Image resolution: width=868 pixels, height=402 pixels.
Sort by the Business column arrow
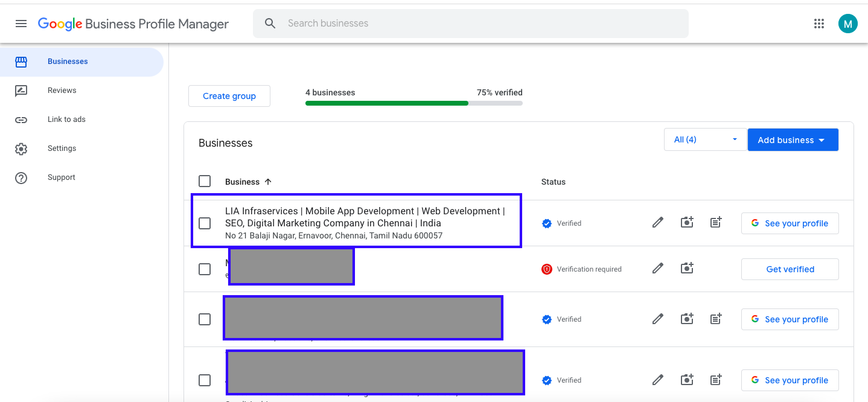coord(268,182)
